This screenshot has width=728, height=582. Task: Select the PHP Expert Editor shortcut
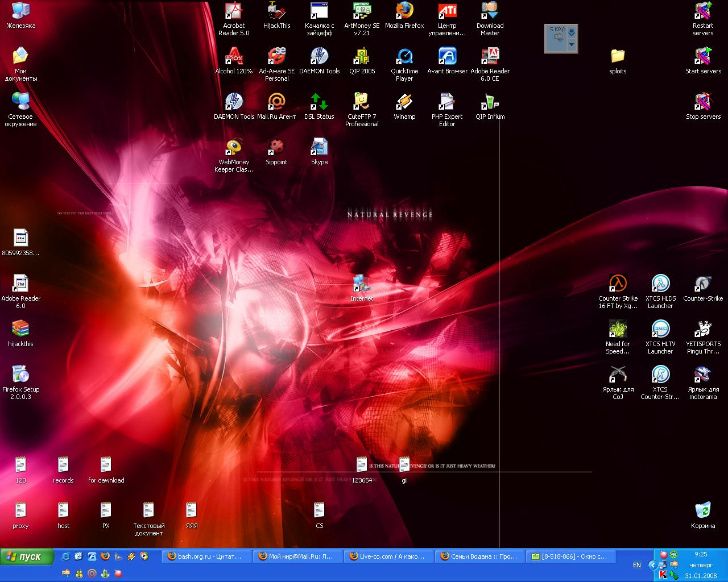447,102
